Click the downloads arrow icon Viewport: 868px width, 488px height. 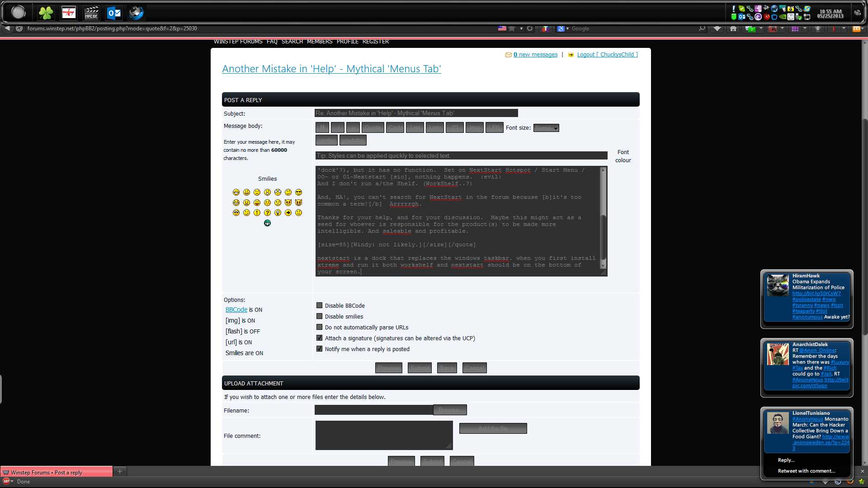[717, 28]
